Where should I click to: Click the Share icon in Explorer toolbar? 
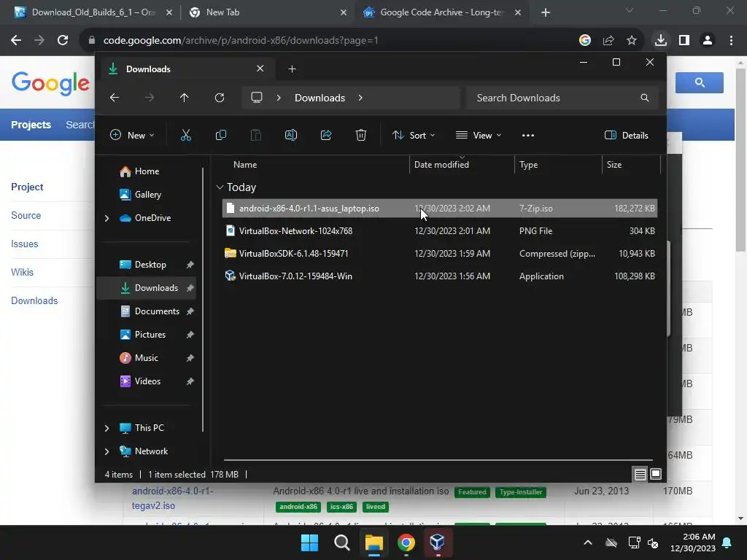pos(326,135)
